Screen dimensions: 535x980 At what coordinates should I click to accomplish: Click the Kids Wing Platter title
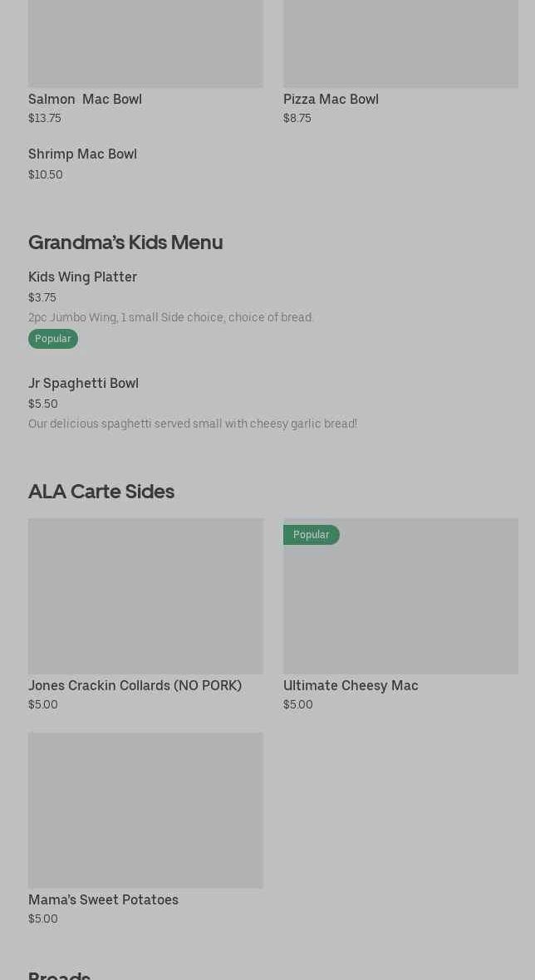point(82,277)
